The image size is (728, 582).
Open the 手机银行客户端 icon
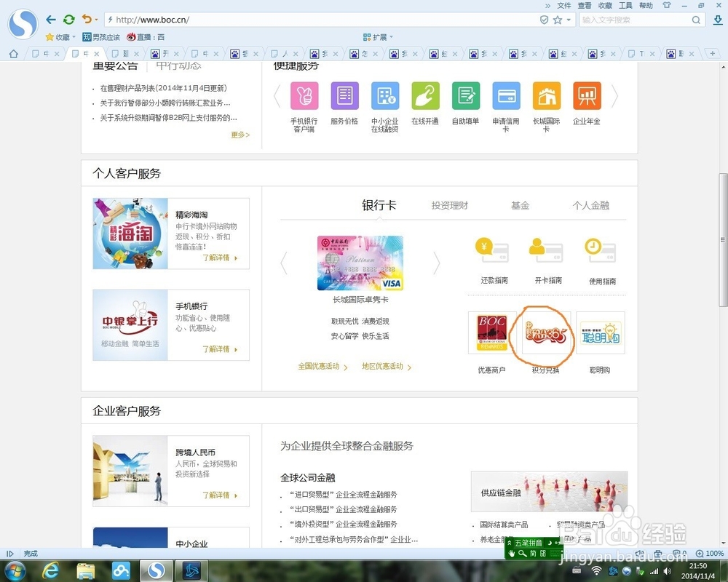pyautogui.click(x=304, y=95)
